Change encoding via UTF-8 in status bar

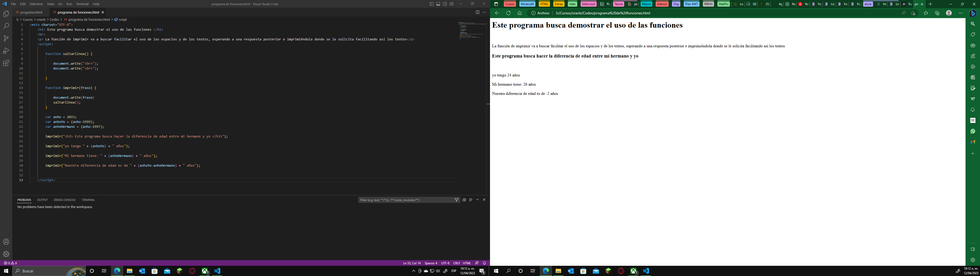(445, 263)
